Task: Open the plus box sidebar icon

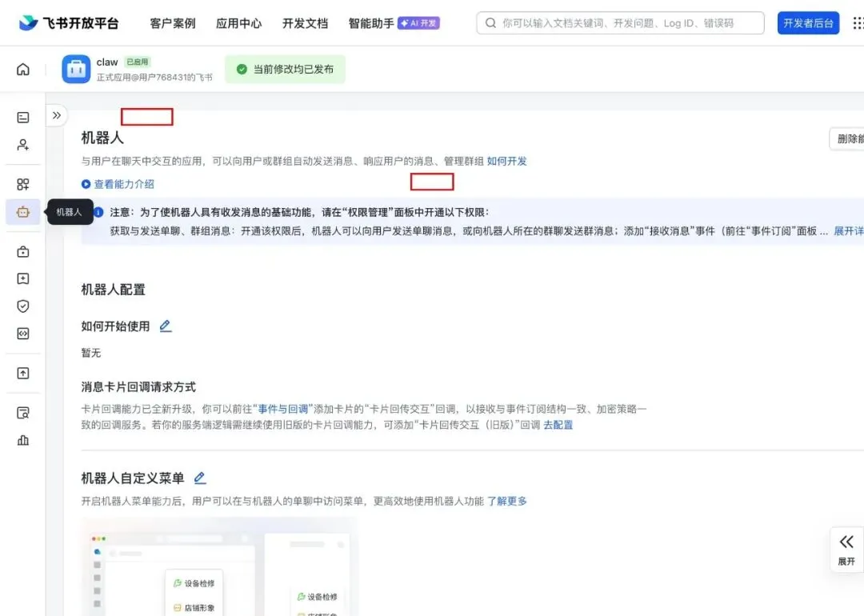Action: pyautogui.click(x=23, y=278)
